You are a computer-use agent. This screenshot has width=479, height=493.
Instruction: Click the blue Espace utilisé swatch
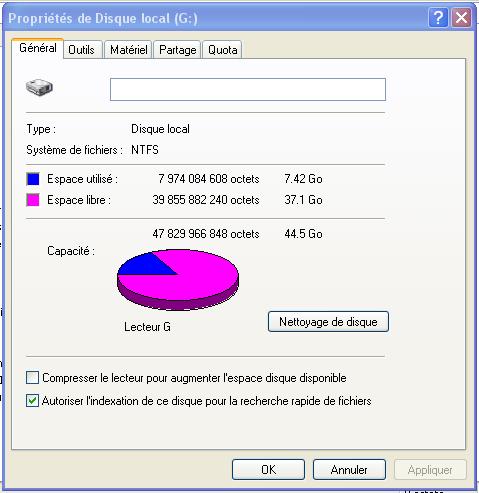(33, 179)
